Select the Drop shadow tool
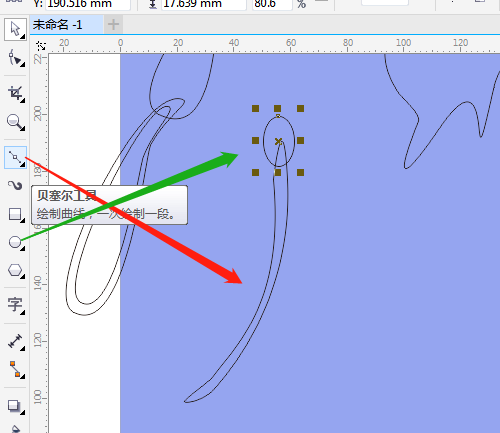Viewport: 500px width, 433px height. pos(15,406)
